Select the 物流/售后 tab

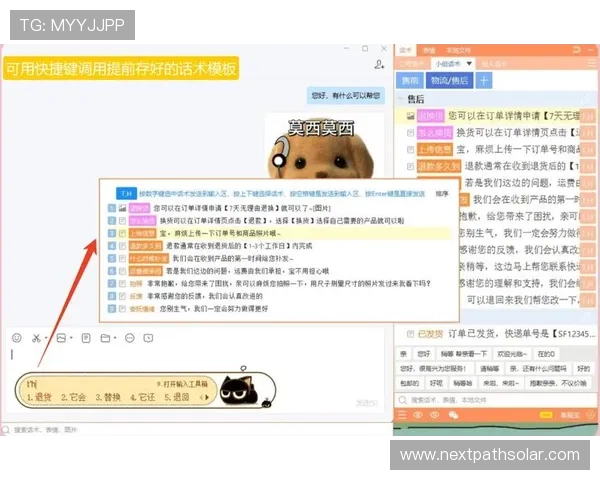pos(447,80)
